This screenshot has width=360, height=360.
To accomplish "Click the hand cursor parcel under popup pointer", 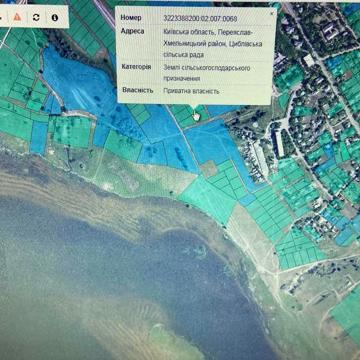I will (x=196, y=116).
